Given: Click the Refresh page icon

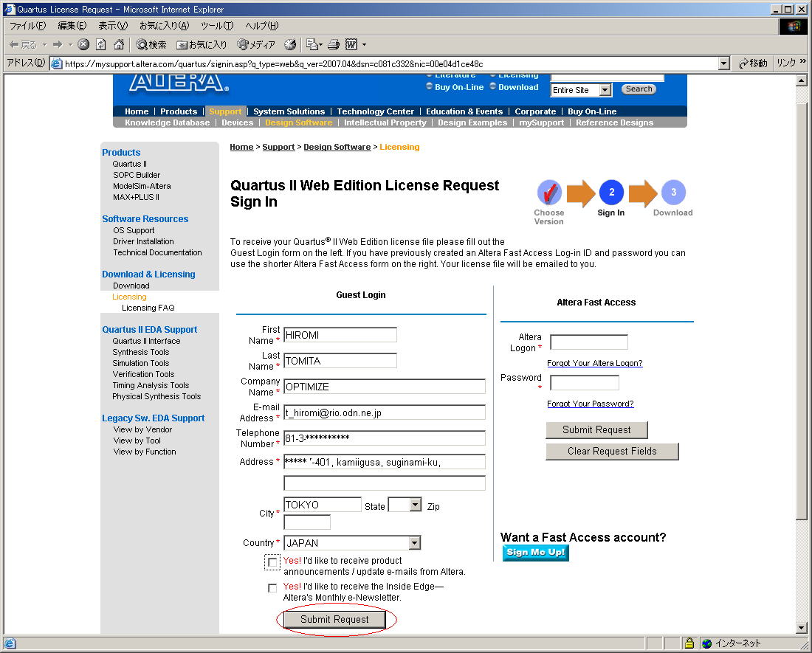Looking at the screenshot, I should [x=101, y=45].
